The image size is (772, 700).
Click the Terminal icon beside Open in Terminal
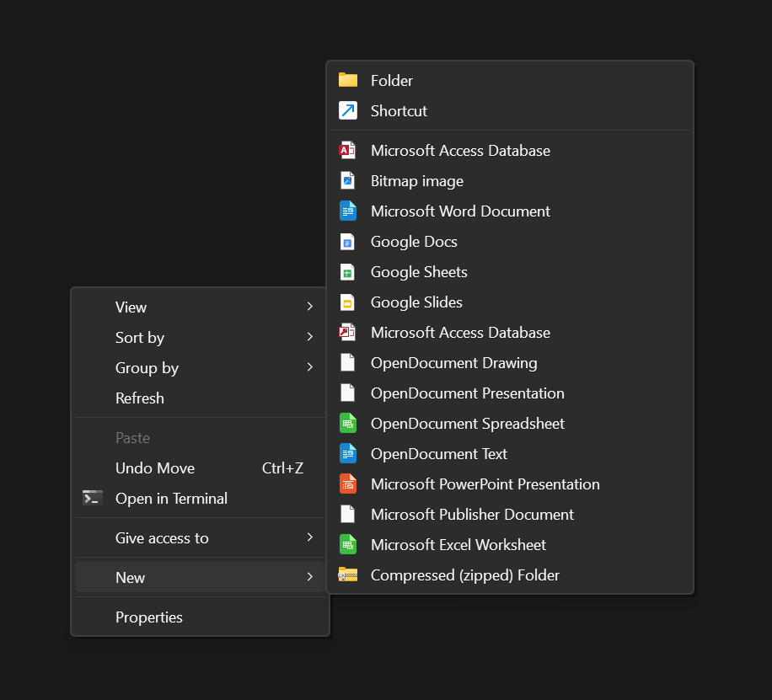coord(93,498)
